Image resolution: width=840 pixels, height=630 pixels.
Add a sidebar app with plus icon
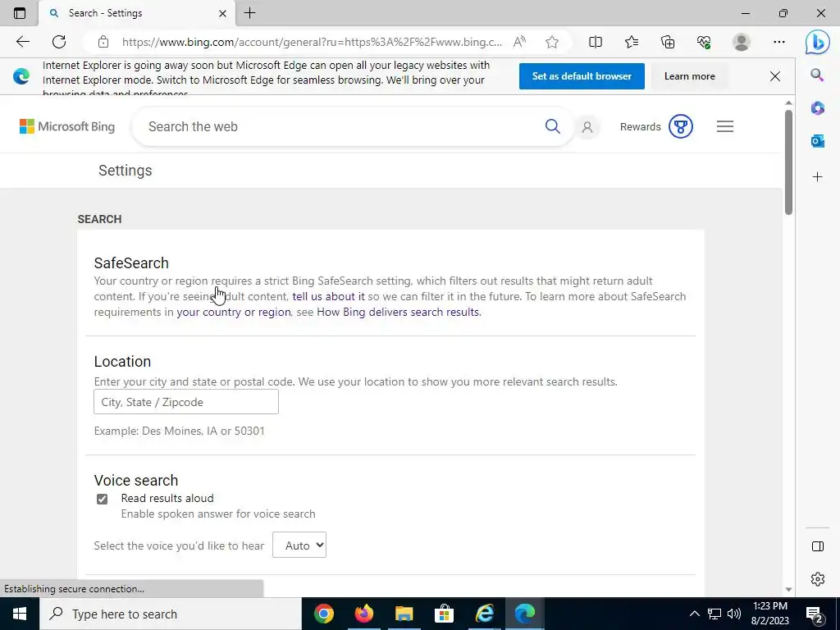[x=818, y=177]
